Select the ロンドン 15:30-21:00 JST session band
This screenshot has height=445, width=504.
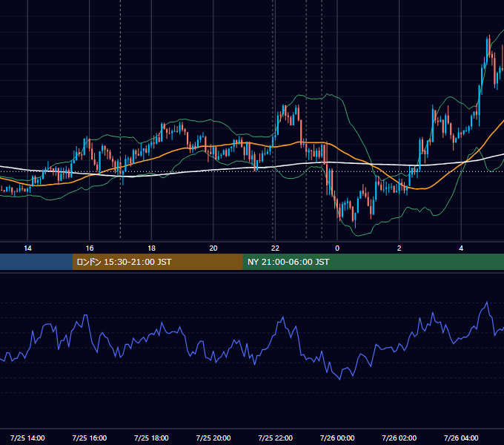157,262
